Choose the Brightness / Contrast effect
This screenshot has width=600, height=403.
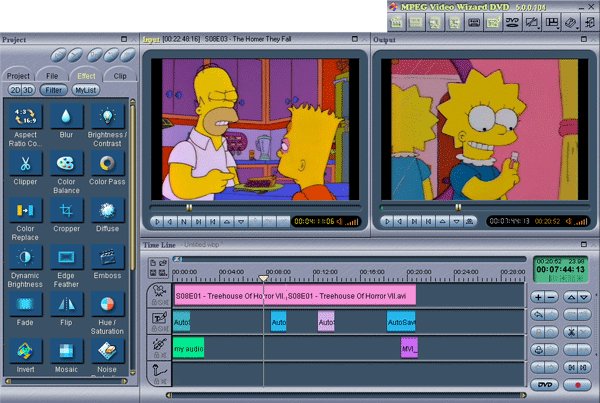107,117
